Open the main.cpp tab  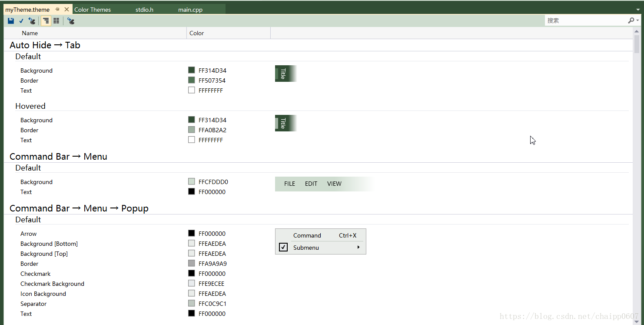coord(190,10)
